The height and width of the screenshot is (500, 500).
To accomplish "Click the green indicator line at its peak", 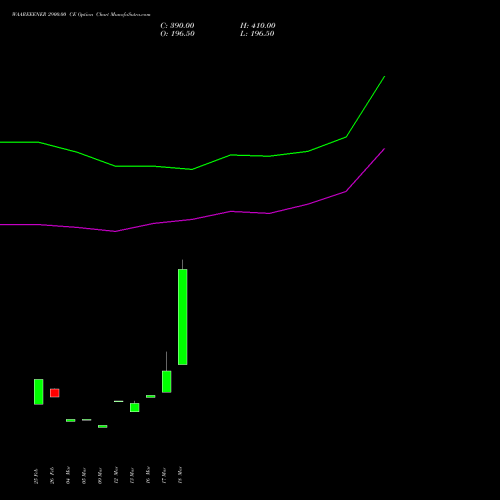I will point(384,77).
